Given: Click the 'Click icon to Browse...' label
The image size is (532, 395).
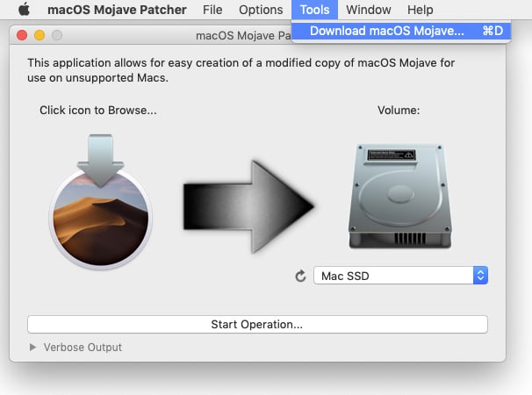Looking at the screenshot, I should coord(98,111).
